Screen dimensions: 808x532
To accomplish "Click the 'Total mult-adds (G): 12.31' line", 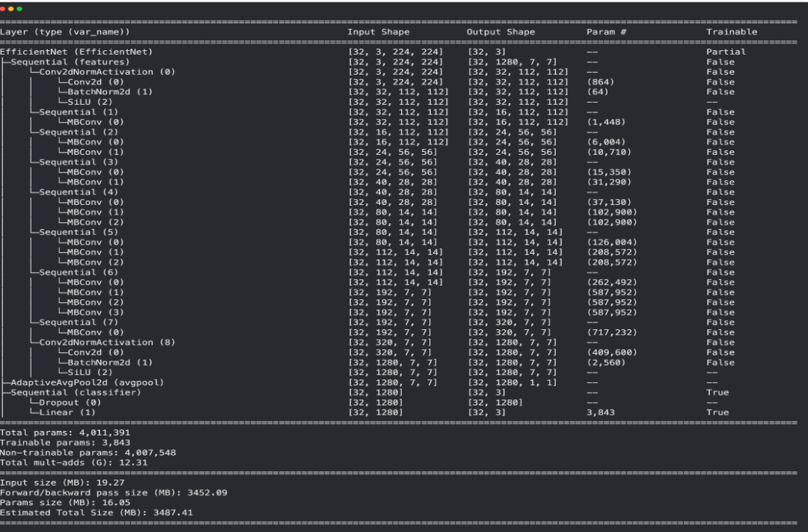I will coord(73,462).
